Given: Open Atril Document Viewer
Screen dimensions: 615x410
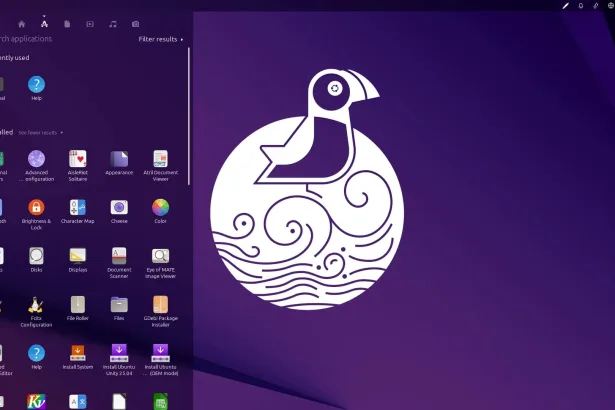Looking at the screenshot, I should pos(160,160).
